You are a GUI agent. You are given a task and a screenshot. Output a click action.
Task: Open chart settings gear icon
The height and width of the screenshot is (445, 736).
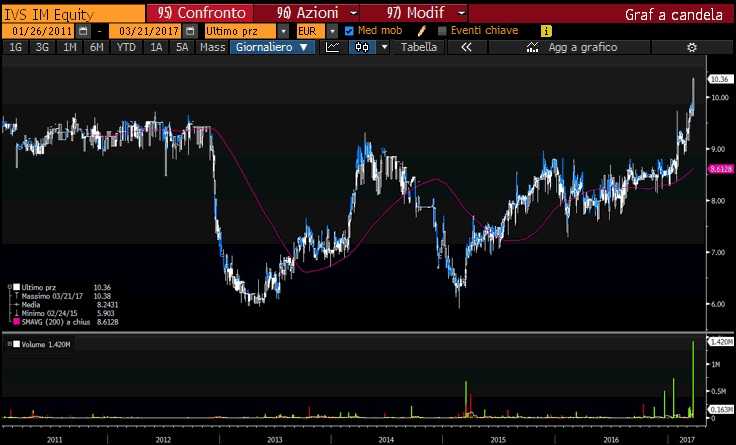tap(691, 47)
